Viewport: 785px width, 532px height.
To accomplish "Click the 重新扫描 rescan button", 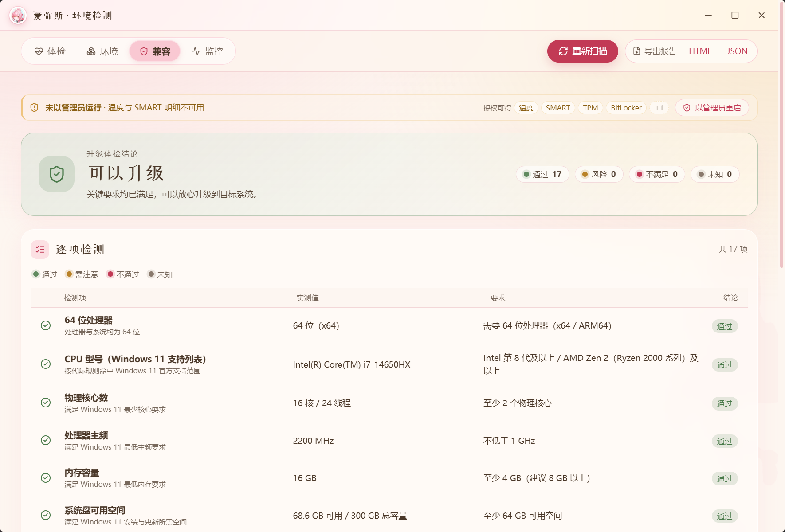I will 583,51.
